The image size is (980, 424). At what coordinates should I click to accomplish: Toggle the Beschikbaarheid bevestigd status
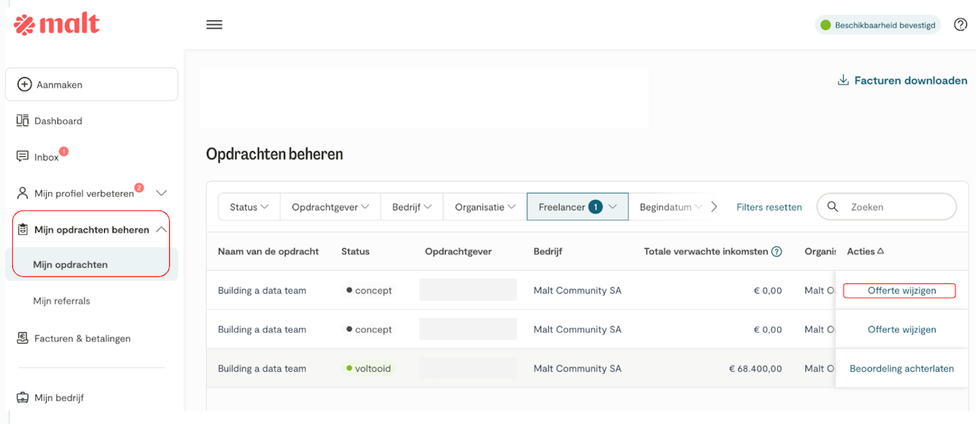(x=877, y=25)
